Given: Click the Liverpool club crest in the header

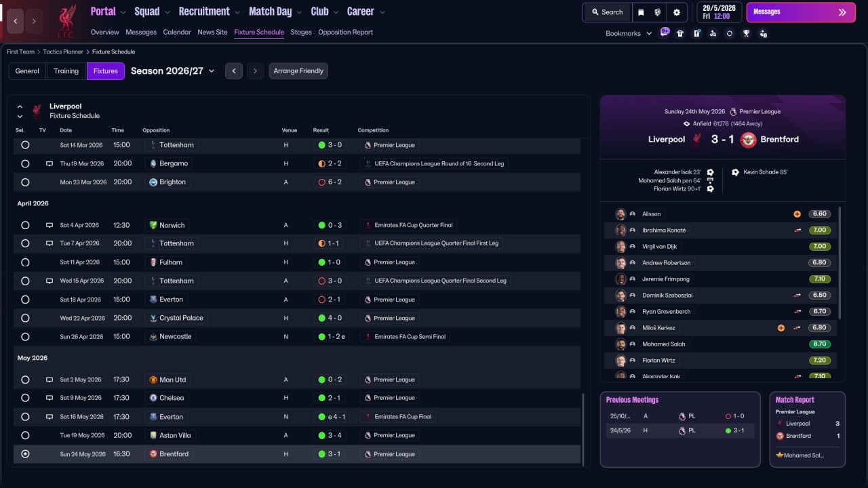Looking at the screenshot, I should click(66, 20).
